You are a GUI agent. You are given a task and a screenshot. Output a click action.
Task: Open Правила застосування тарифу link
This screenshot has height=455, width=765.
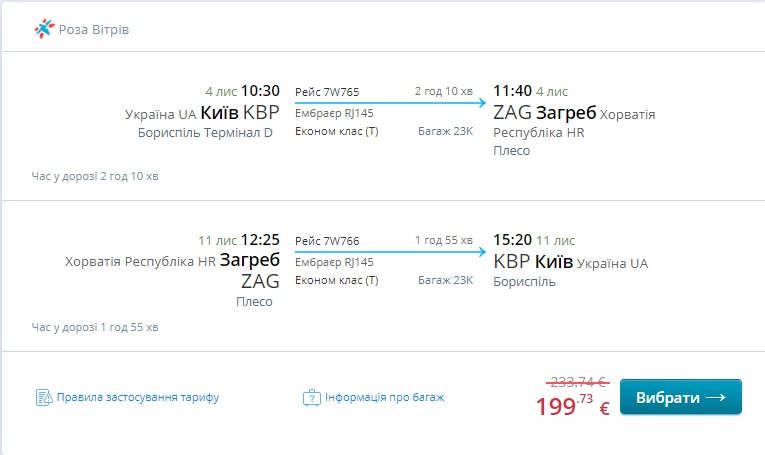[x=138, y=397]
